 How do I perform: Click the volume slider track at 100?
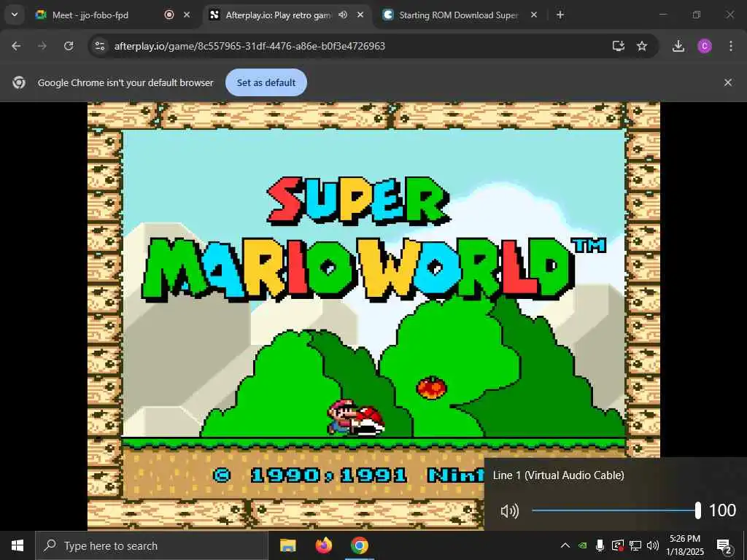pyautogui.click(x=616, y=510)
